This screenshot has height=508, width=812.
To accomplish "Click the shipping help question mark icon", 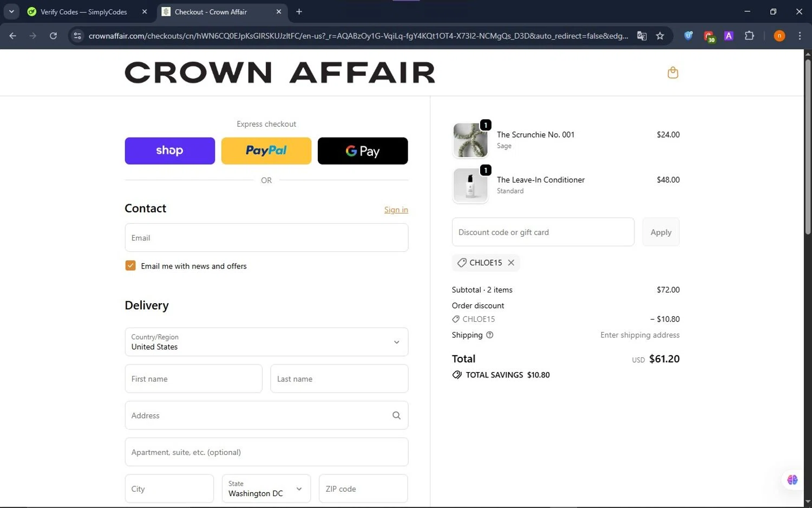I will pyautogui.click(x=490, y=335).
